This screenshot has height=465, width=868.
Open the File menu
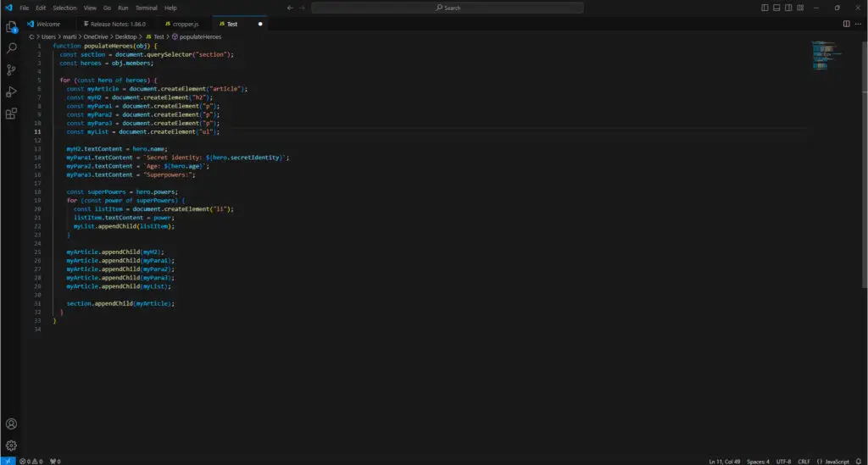25,8
